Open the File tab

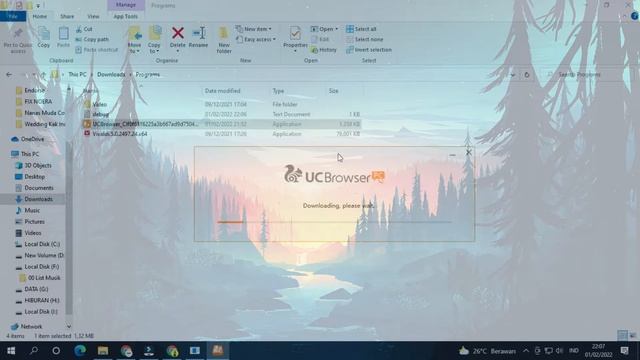(13, 16)
